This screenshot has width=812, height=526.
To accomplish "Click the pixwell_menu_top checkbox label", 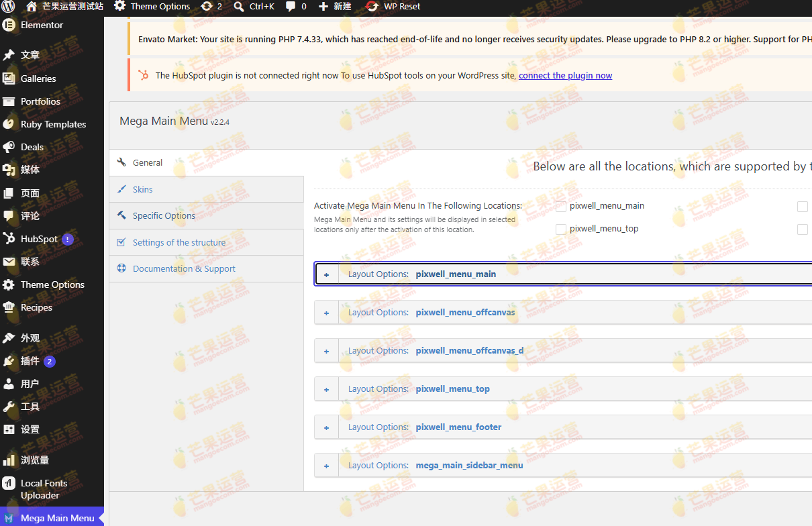I will (604, 229).
